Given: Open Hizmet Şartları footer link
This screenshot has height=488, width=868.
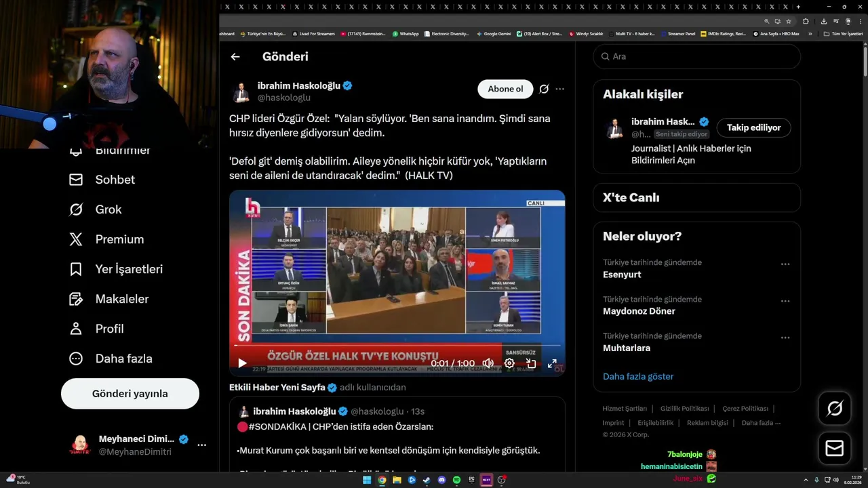Looking at the screenshot, I should tap(625, 409).
